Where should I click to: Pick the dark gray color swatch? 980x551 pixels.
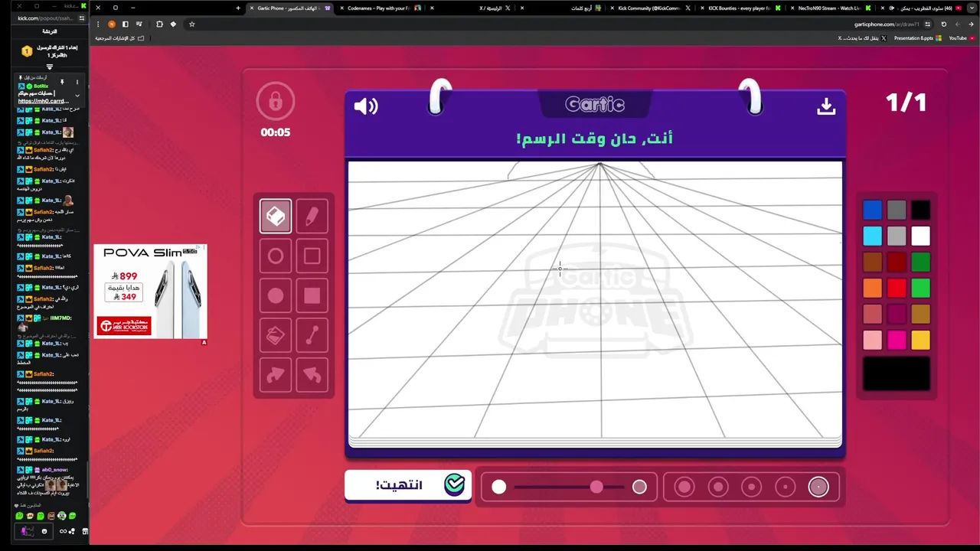(x=897, y=210)
